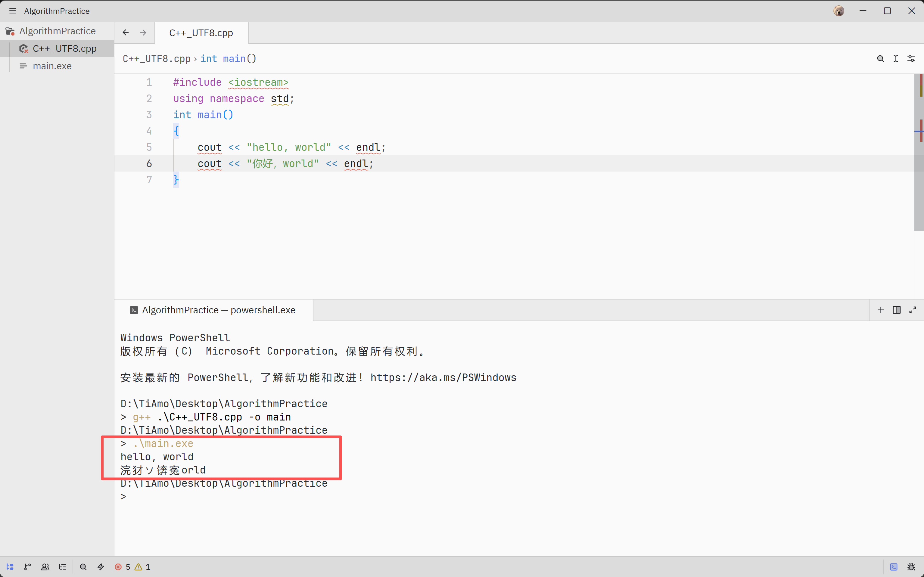The width and height of the screenshot is (924, 577).
Task: Toggle the project panel in status bar
Action: pyautogui.click(x=10, y=567)
